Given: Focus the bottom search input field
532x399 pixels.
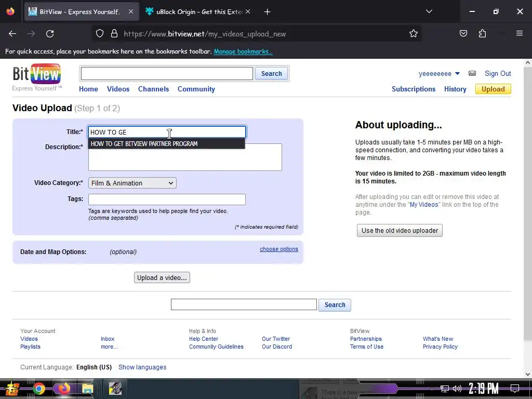Looking at the screenshot, I should (x=244, y=304).
